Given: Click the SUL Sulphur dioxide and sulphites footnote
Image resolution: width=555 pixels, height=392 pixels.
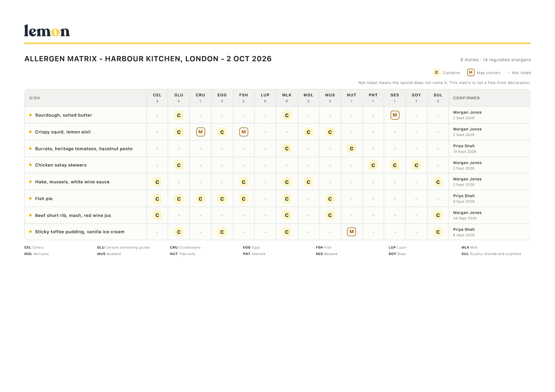Looking at the screenshot, I should coord(491,254).
